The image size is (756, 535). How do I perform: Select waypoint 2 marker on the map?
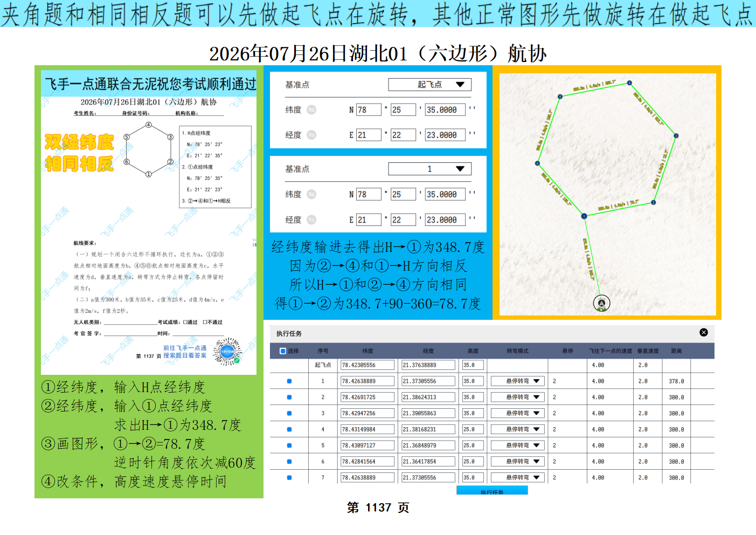click(653, 203)
